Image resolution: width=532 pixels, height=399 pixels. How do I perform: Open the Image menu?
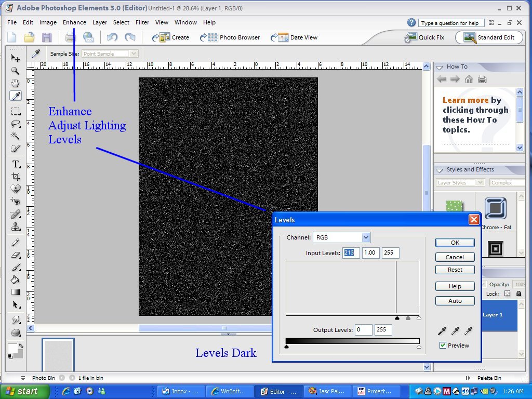click(48, 22)
